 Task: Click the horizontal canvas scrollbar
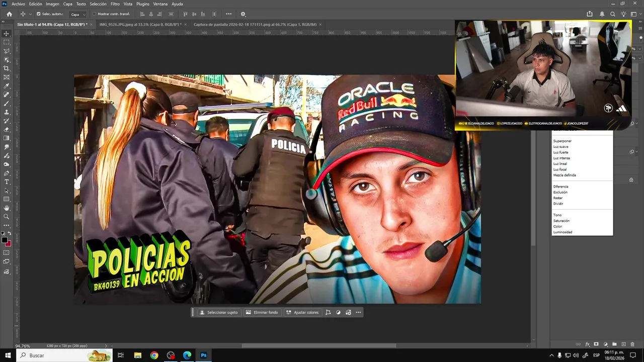pos(319,345)
